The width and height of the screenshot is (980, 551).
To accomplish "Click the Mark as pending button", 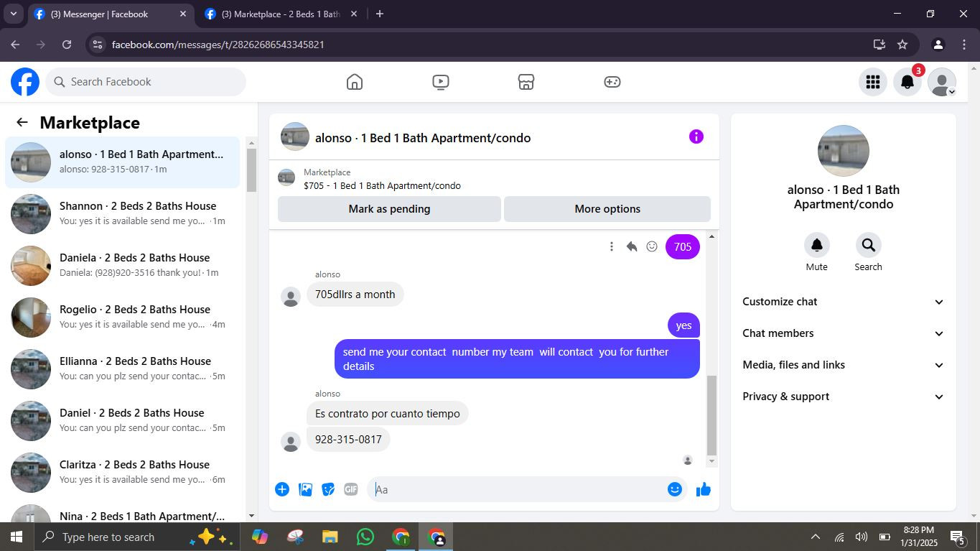I will pyautogui.click(x=389, y=209).
